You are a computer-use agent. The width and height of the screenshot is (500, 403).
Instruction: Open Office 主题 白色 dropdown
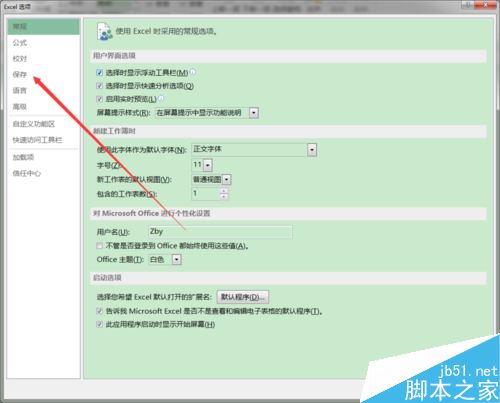point(177,259)
